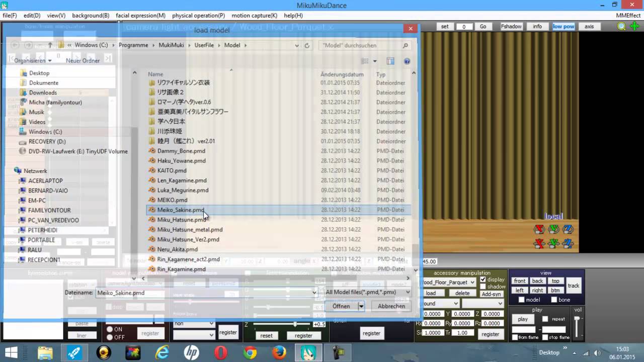Enable the view bone checkbox
This screenshot has width=644, height=362.
click(x=554, y=300)
